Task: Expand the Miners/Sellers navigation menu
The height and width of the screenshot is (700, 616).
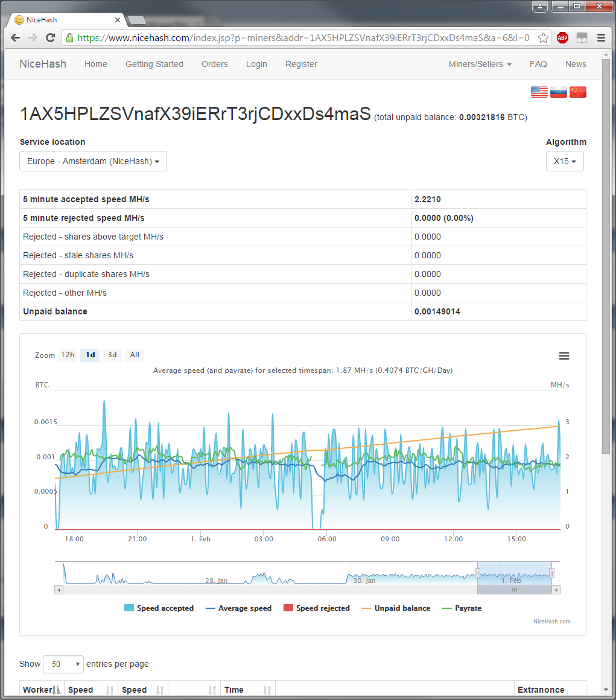Action: (480, 64)
